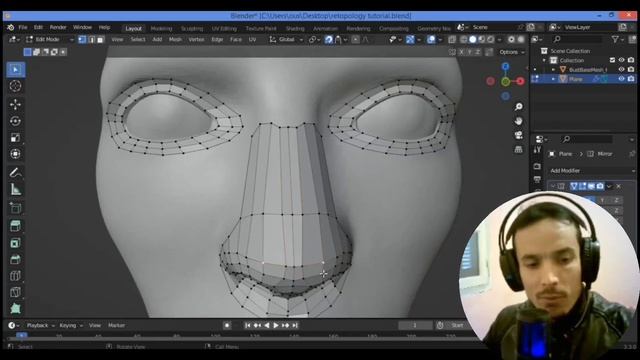Hide BustBaseMesh object via eye icon
The image size is (640, 360).
(x=621, y=69)
